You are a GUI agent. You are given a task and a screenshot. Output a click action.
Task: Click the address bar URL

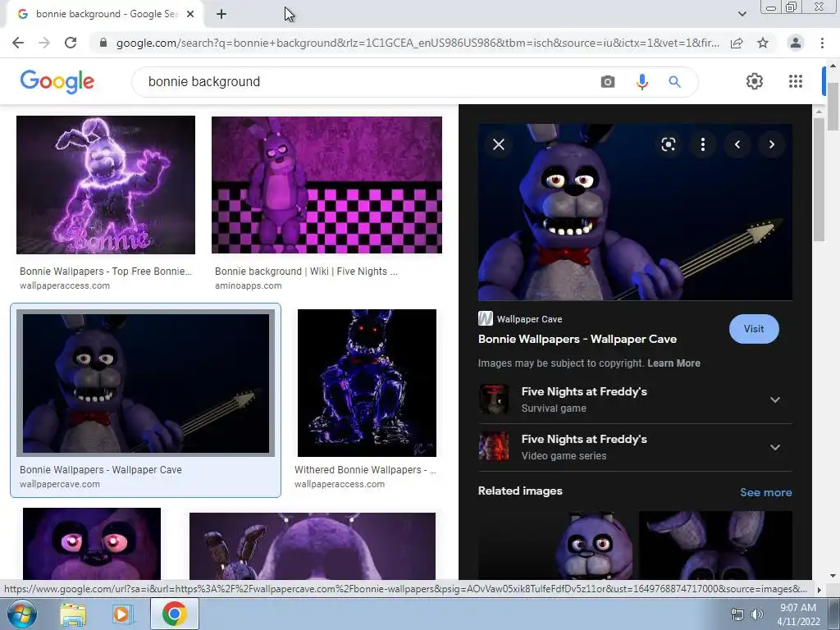click(418, 43)
